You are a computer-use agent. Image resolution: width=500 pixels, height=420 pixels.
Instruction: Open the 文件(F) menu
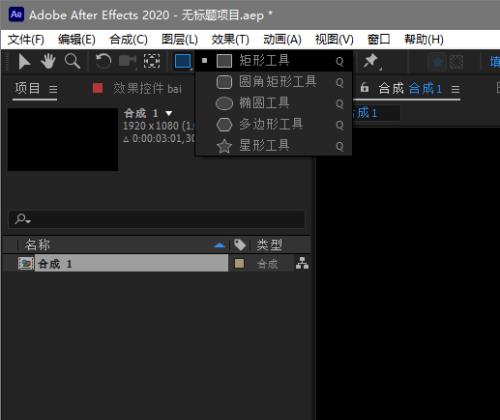point(26,40)
